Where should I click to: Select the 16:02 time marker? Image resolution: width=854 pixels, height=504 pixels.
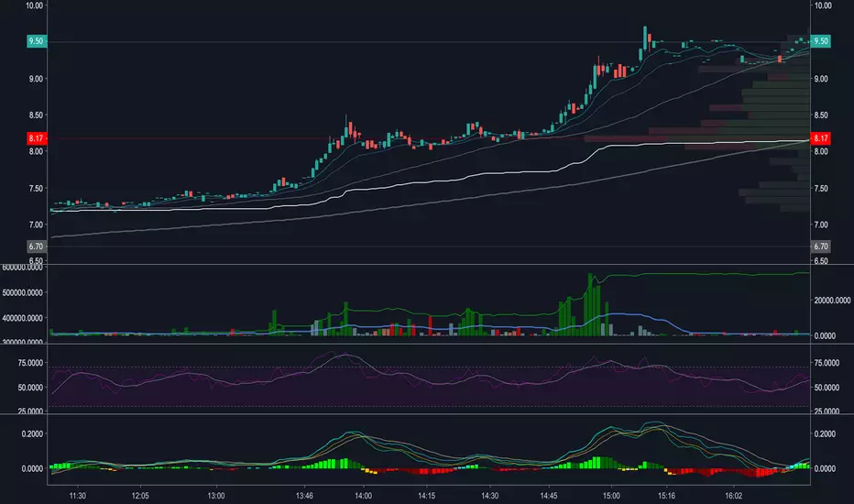point(734,496)
